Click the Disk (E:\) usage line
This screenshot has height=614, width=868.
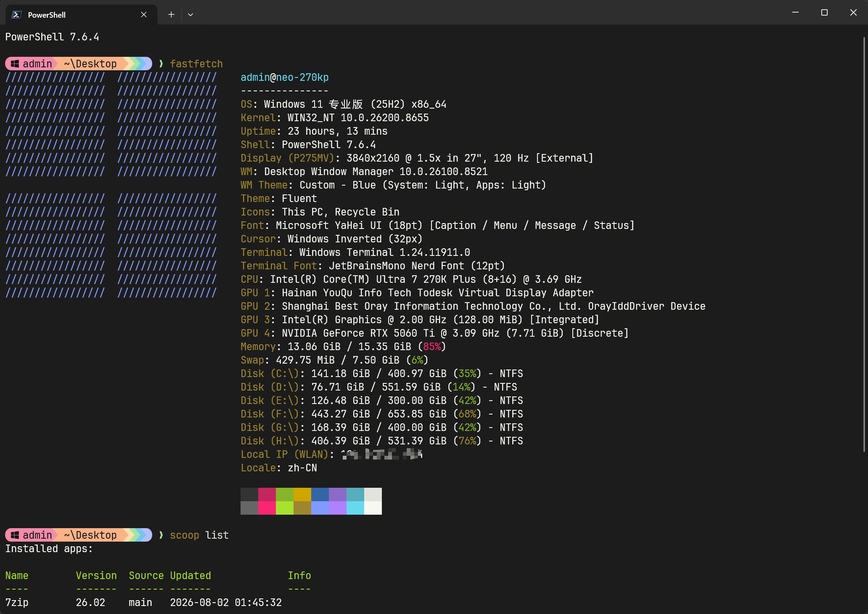[382, 400]
